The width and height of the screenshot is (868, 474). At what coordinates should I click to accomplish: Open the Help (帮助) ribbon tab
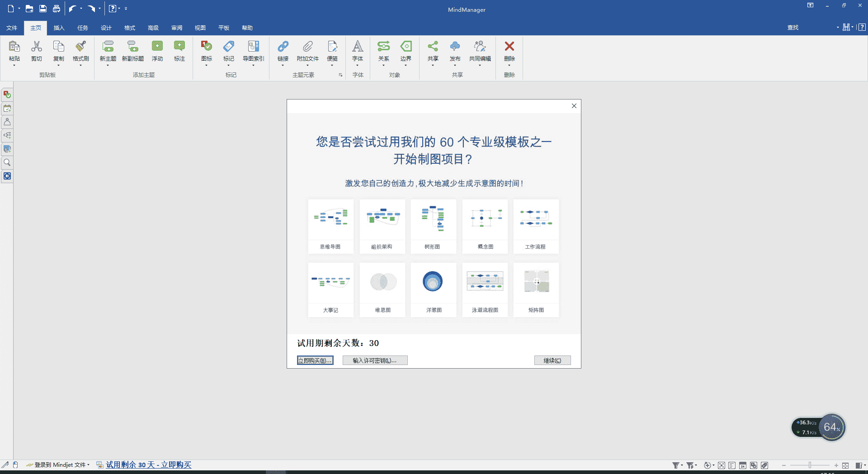click(247, 28)
